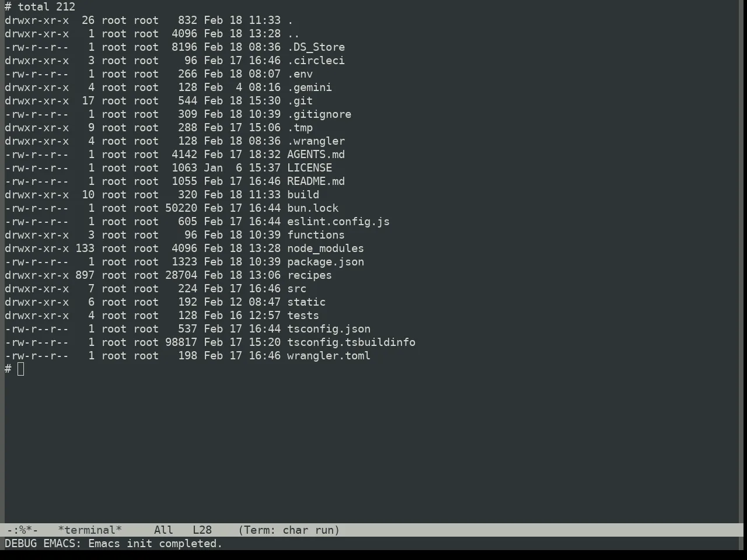Click the .gitignore file entry

click(319, 114)
